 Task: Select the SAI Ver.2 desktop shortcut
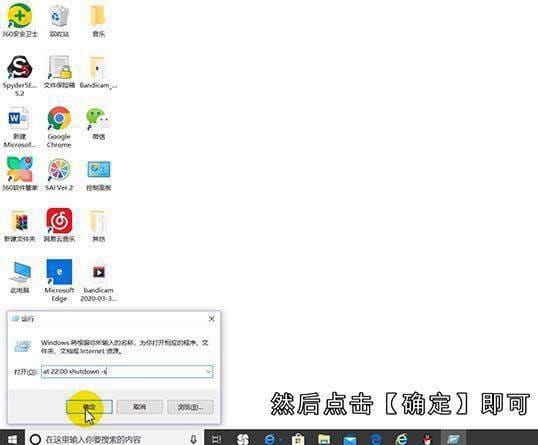coord(59,174)
